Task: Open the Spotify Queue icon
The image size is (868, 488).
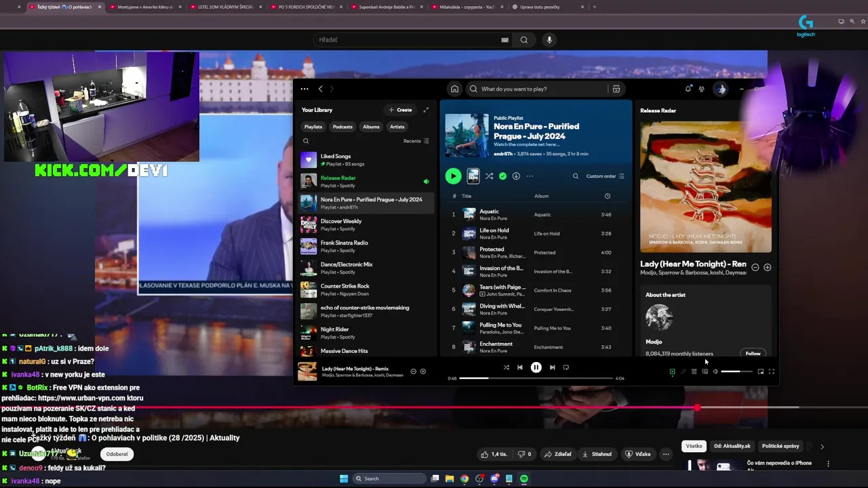Action: point(694,371)
